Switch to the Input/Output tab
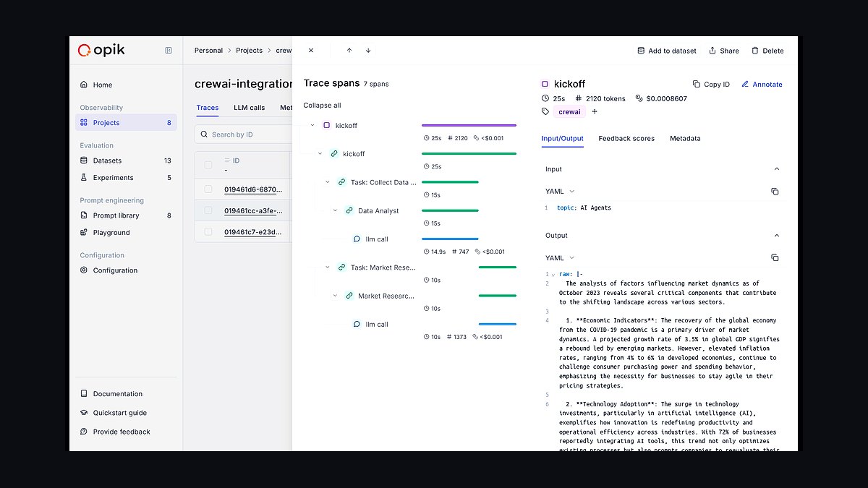 pos(562,138)
